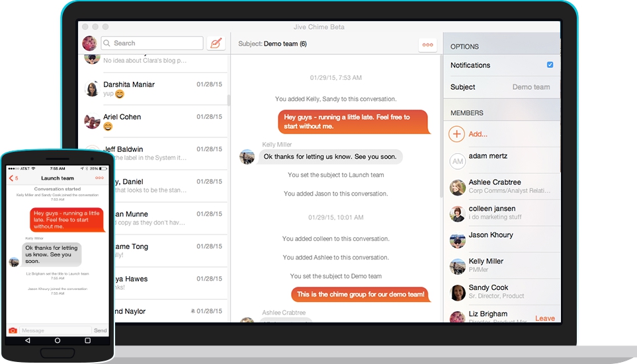
Task: Open the Darshita Maniar conversation
Action: pos(155,89)
